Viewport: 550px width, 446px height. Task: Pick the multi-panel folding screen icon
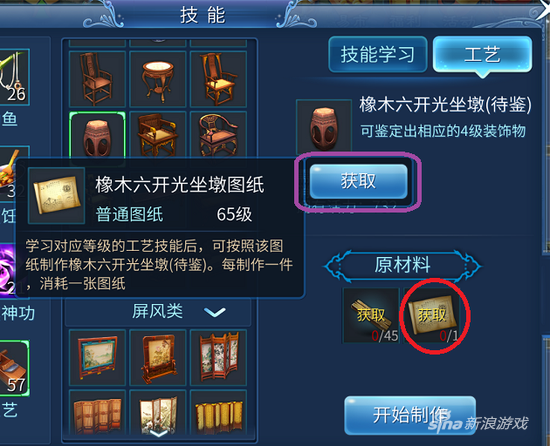[218, 358]
